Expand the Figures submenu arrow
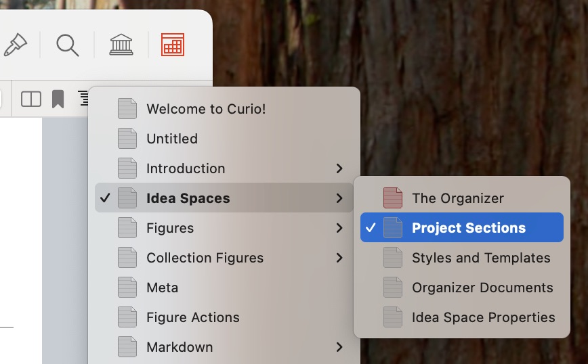 click(x=339, y=228)
